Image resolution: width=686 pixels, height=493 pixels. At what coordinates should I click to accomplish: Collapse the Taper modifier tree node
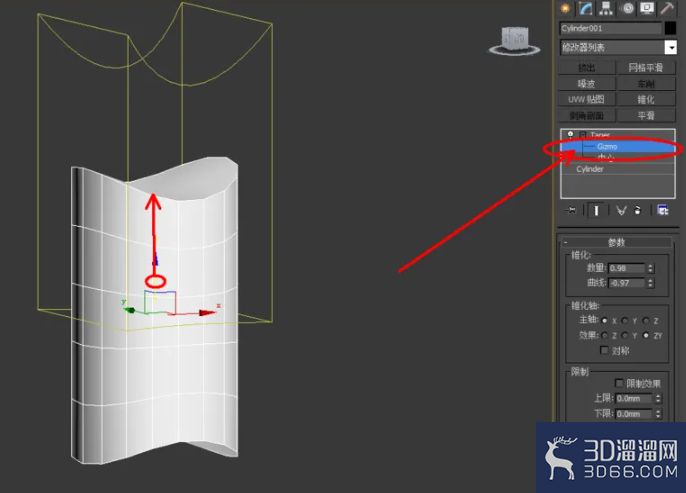pyautogui.click(x=582, y=134)
